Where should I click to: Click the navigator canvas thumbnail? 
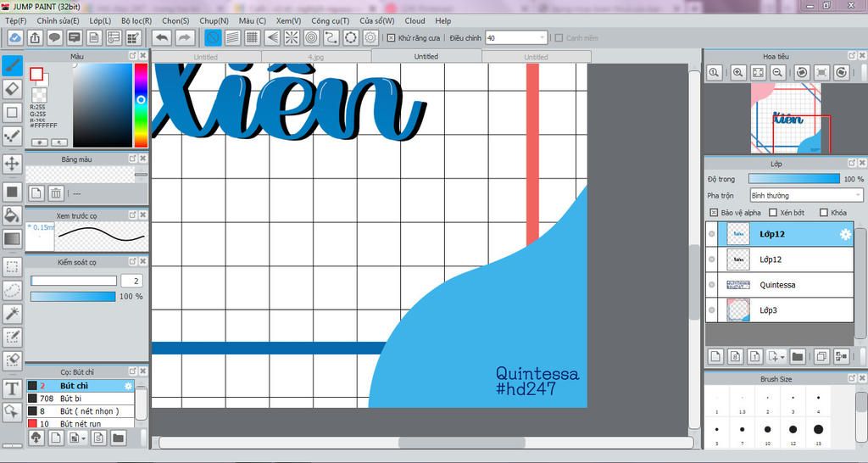[x=786, y=119]
